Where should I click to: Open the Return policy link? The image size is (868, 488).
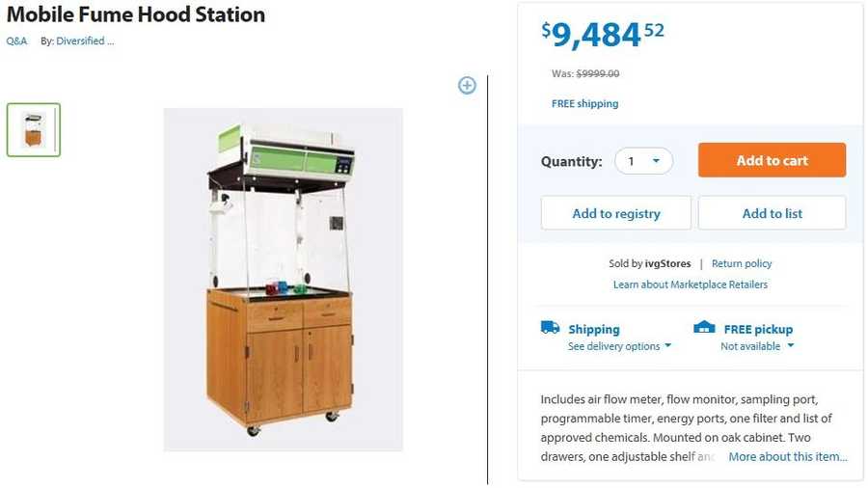click(742, 263)
